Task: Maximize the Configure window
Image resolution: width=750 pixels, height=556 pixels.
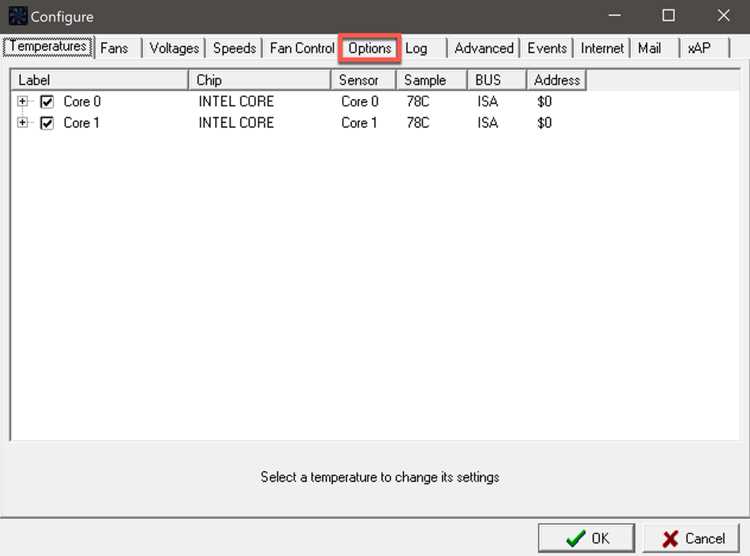Action: (669, 15)
